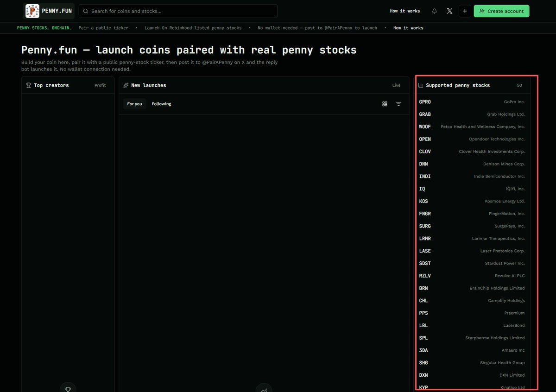Click the trophy icon at the bottom of Top creators
Viewport: 556px width, 392px height.
pyautogui.click(x=68, y=389)
